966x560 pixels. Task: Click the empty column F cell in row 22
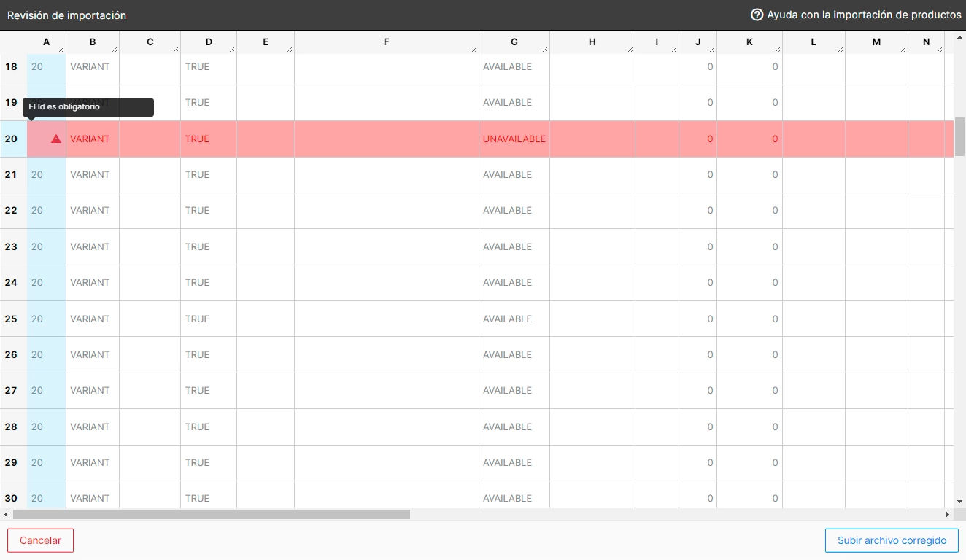click(x=387, y=210)
